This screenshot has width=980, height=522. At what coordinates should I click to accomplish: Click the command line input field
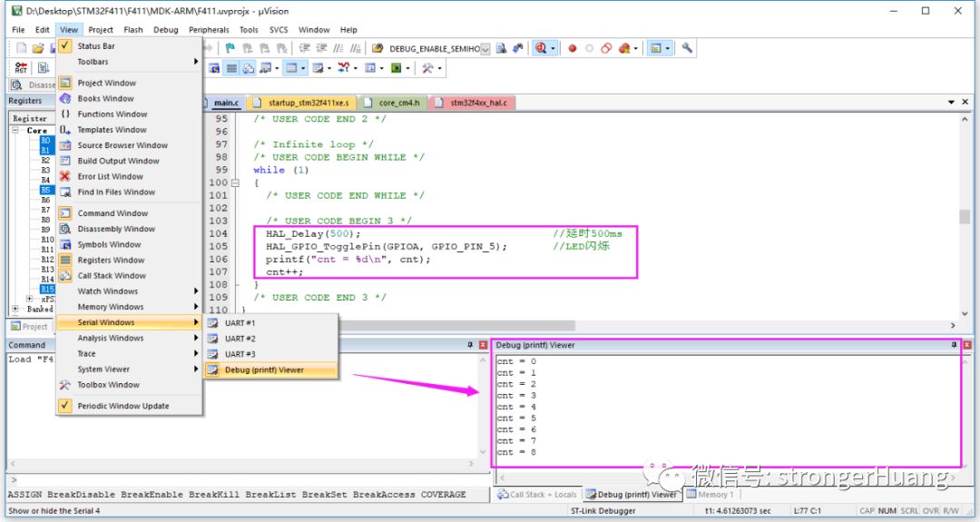click(245, 479)
